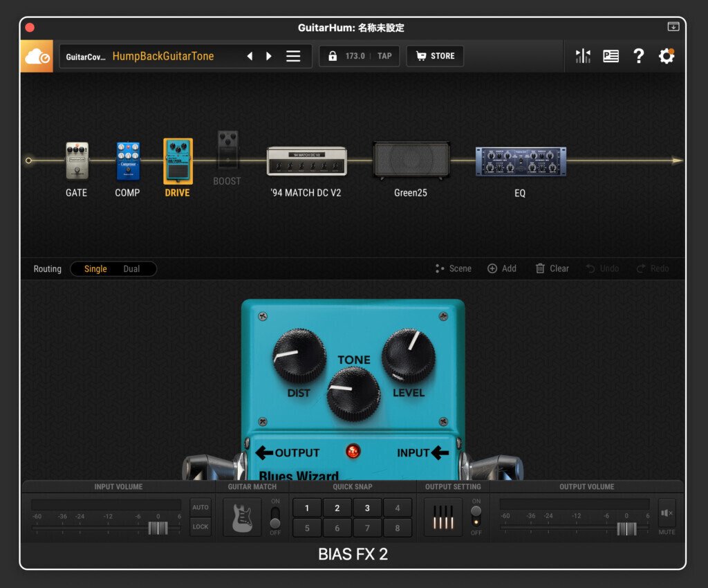Screen dimensions: 708x588
Task: Open the help question mark
Action: pyautogui.click(x=638, y=56)
